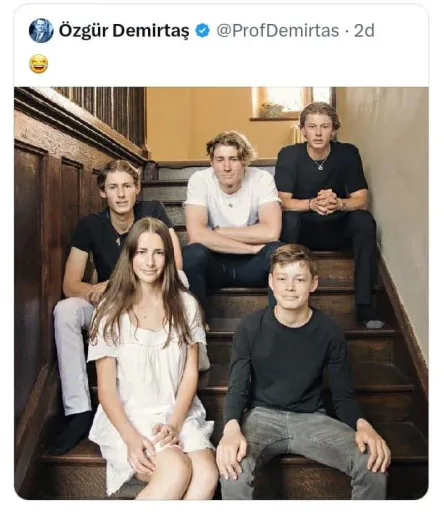Open the attached staircase group photo

point(221,293)
